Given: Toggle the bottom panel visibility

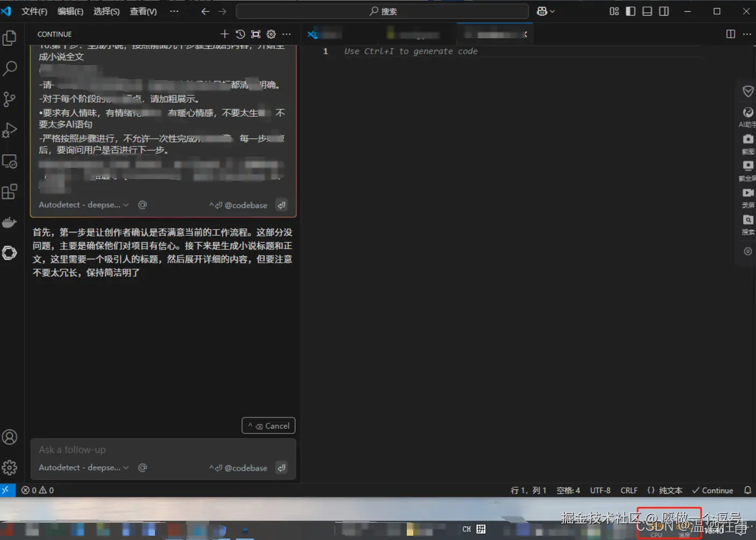Looking at the screenshot, I should pyautogui.click(x=647, y=11).
